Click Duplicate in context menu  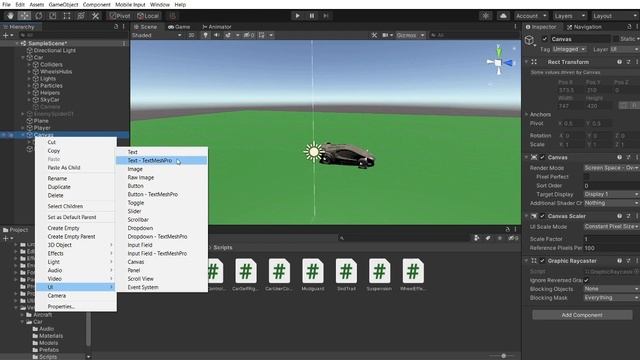pyautogui.click(x=76, y=187)
